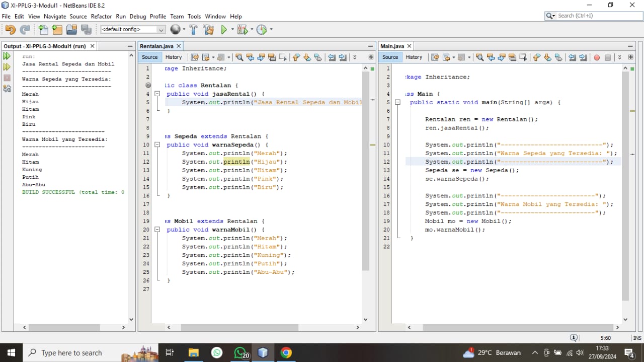
Task: Click the Build Project hammer icon
Action: pos(194,30)
